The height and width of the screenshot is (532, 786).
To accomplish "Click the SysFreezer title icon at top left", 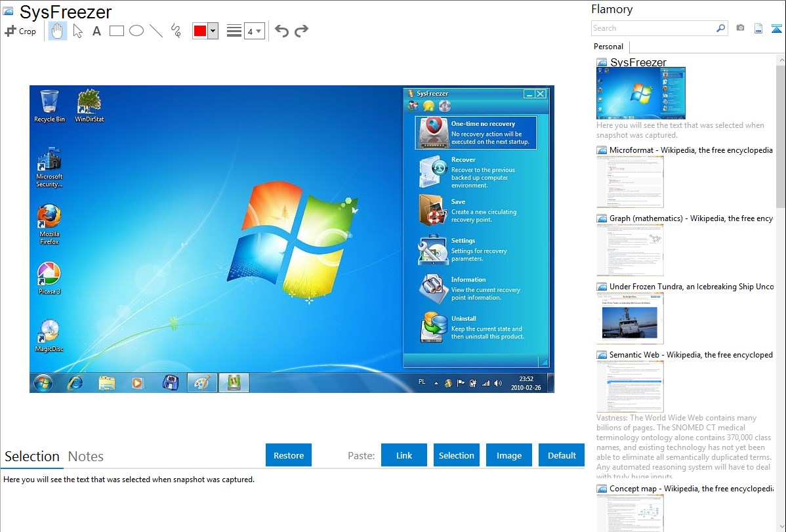I will coord(8,11).
